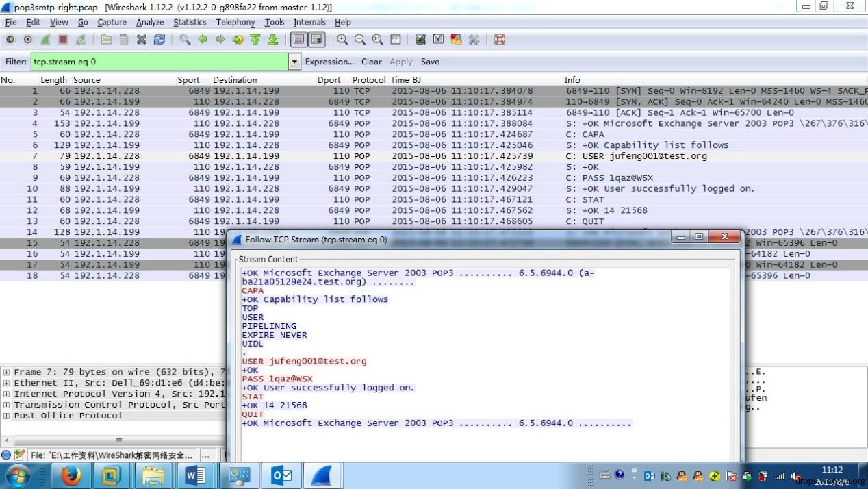This screenshot has height=489, width=868.
Task: Open the find packet magnifier tool
Action: pyautogui.click(x=185, y=40)
